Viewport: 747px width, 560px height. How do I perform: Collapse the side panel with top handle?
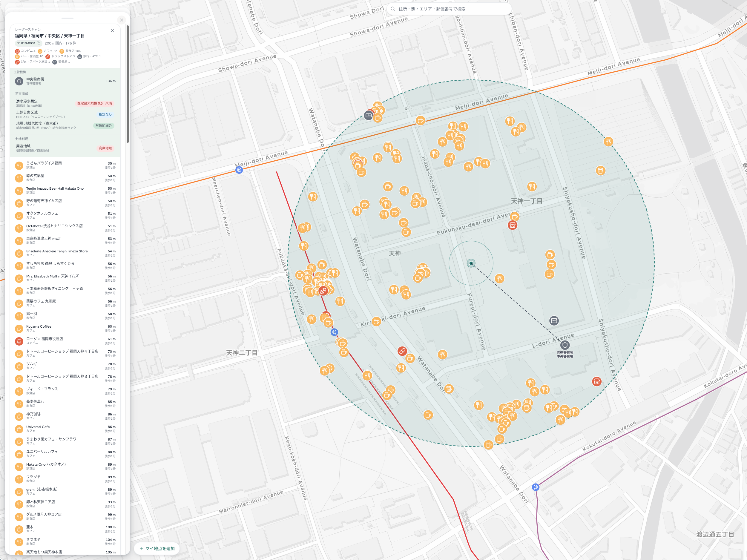coord(68,18)
